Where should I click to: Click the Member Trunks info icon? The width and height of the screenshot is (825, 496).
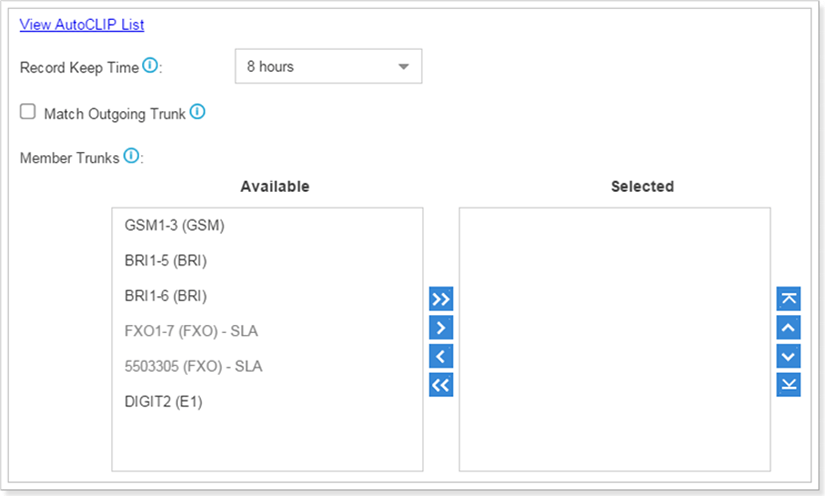pos(131,157)
